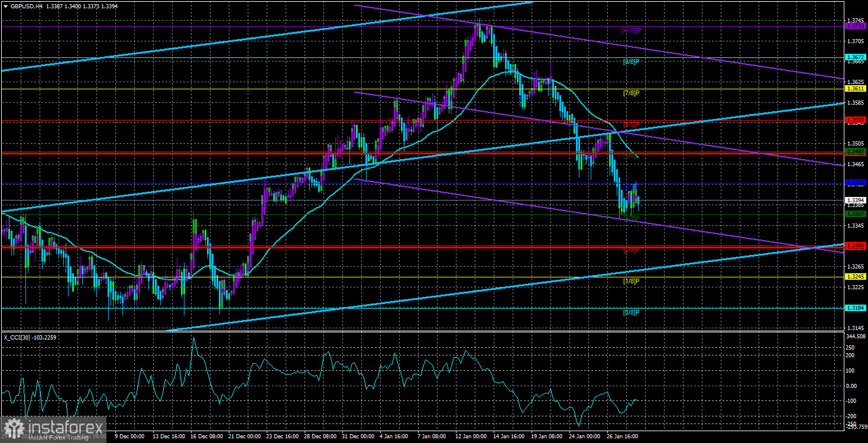The image size is (868, 443).
Task: Click the 1.3225 price axis value
Action: click(855, 287)
